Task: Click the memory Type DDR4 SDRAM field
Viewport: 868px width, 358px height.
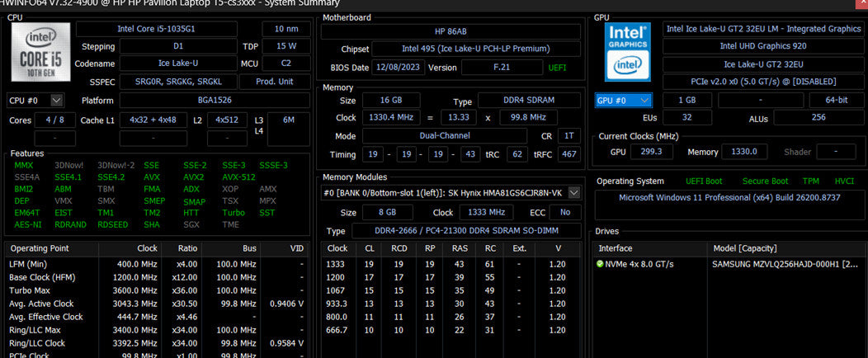Action: point(529,101)
